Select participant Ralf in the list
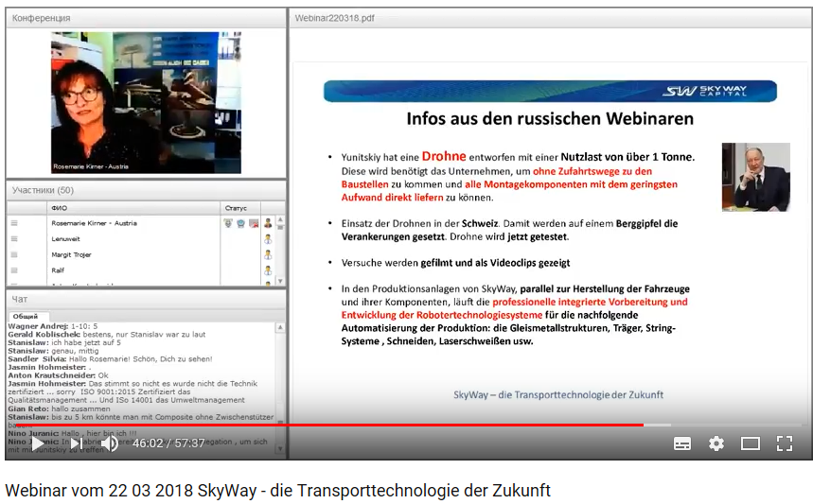The image size is (813, 504). pyautogui.click(x=58, y=269)
